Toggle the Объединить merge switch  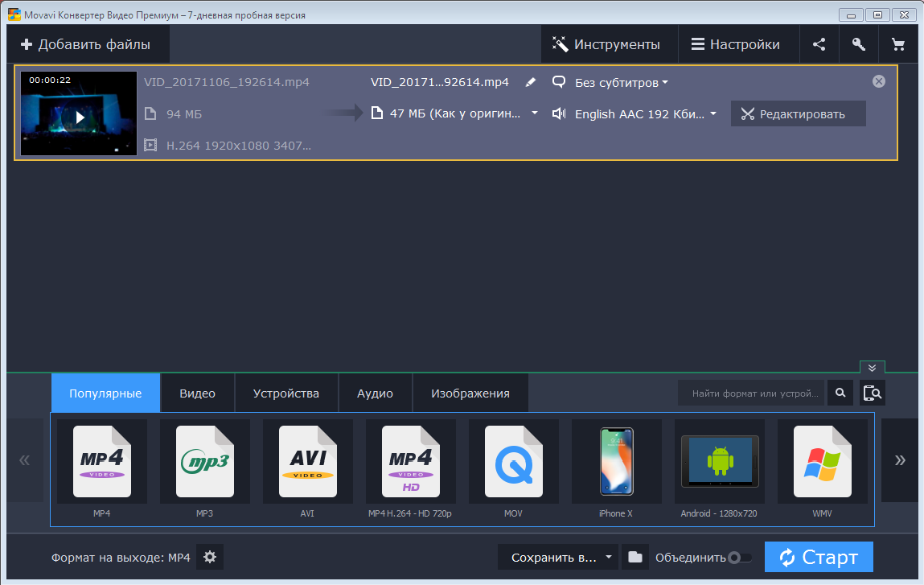739,558
